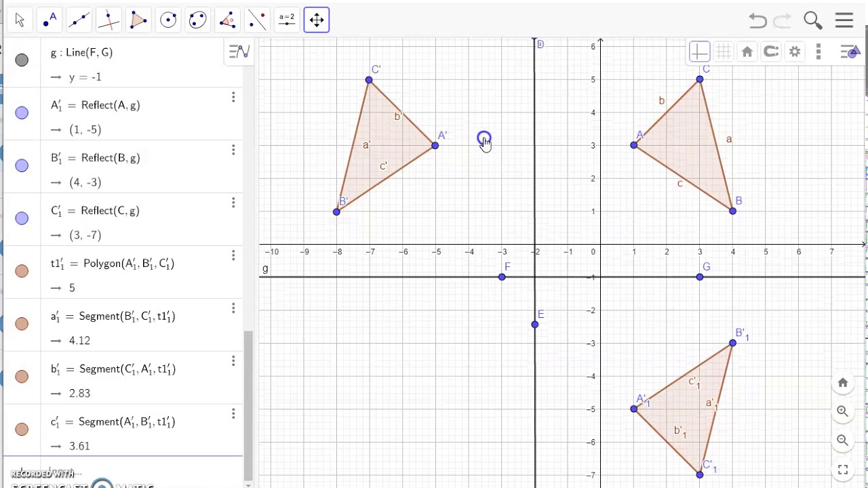Viewport: 868px width, 488px height.
Task: Click point A of the original triangle
Action: (x=634, y=145)
